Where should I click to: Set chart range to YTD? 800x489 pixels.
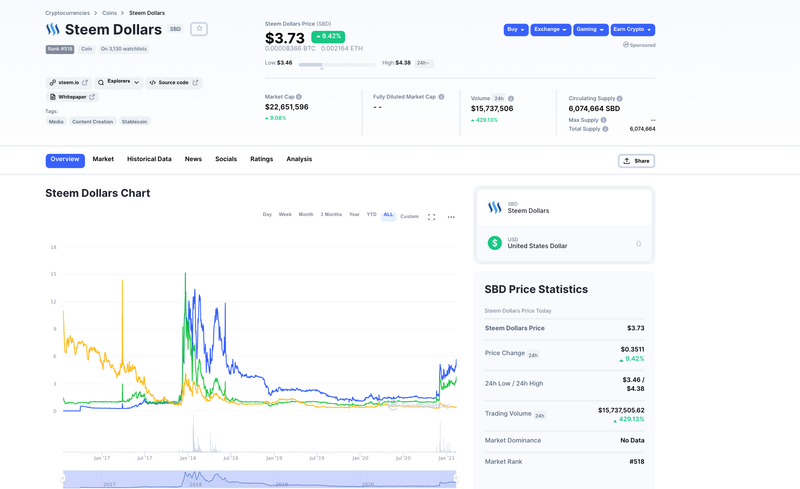(371, 215)
